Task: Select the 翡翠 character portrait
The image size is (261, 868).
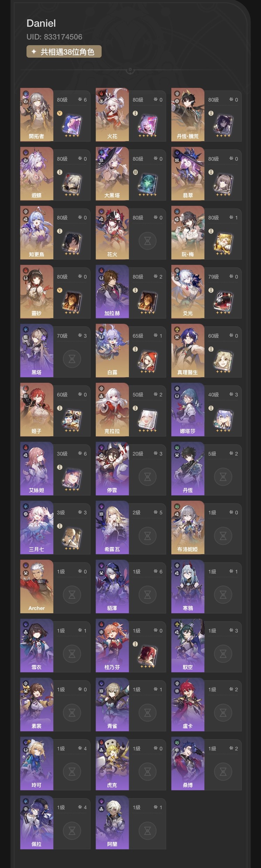Action: [x=188, y=173]
